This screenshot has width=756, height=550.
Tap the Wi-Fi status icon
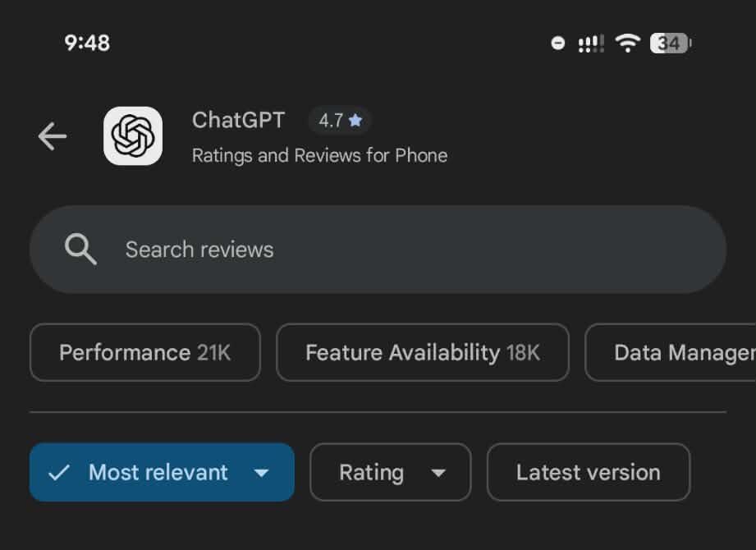[628, 44]
